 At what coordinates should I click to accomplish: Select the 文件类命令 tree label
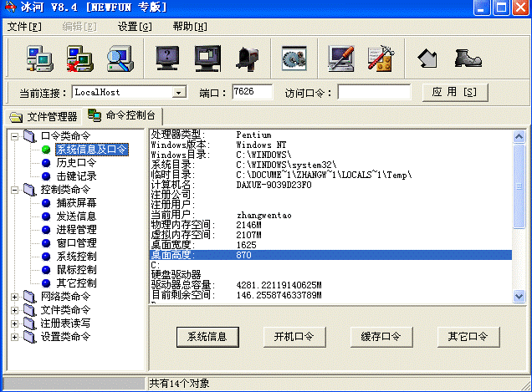point(65,310)
